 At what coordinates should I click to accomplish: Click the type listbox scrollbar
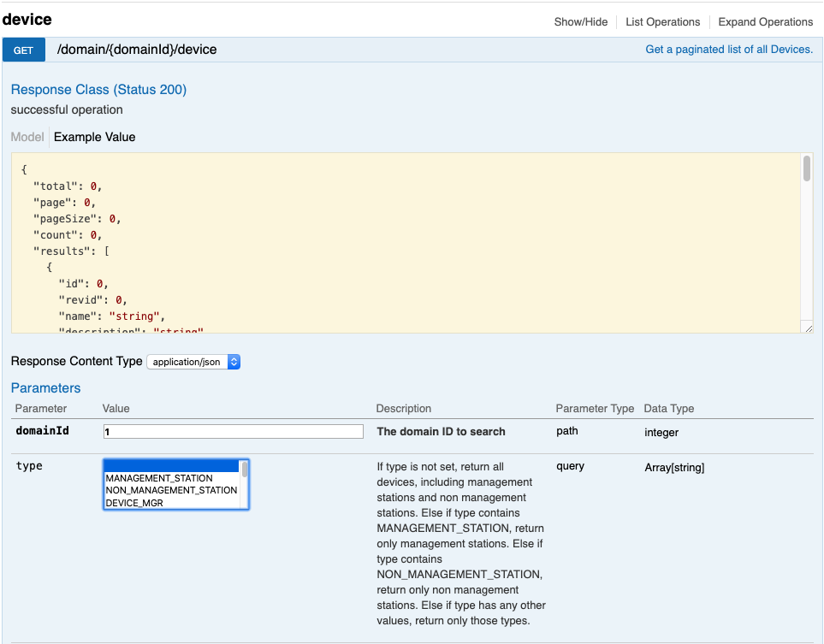(245, 483)
